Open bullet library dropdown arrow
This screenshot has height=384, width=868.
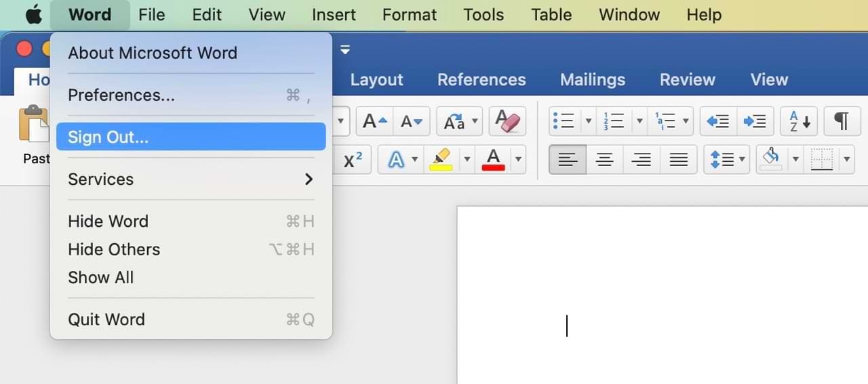click(x=588, y=122)
